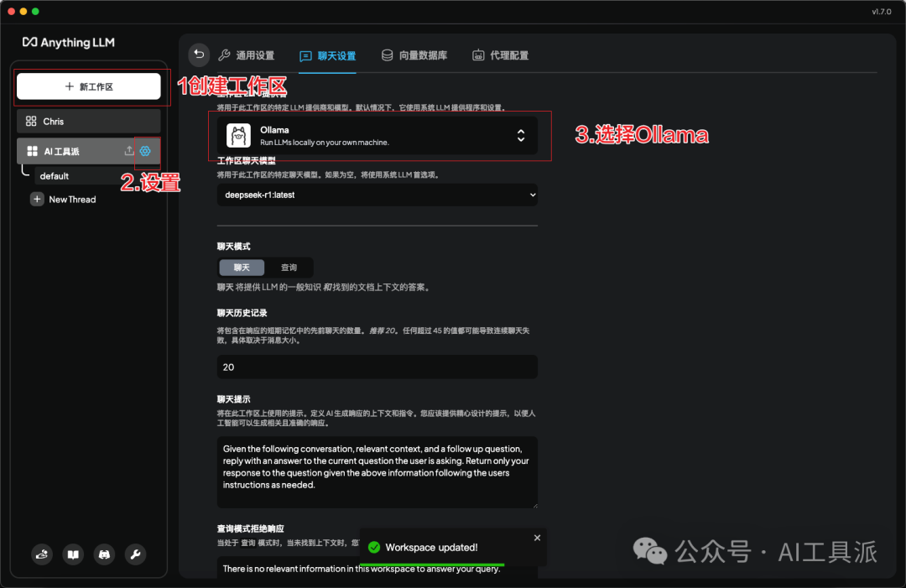
Task: Open the 通用设置 general settings tab
Action: 247,55
